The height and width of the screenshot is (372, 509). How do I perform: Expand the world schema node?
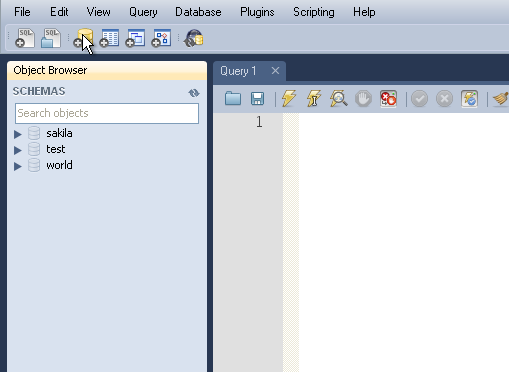click(x=18, y=166)
